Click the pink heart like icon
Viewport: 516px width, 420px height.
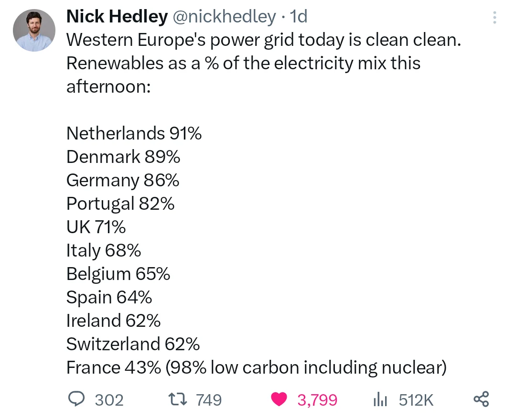tap(279, 399)
